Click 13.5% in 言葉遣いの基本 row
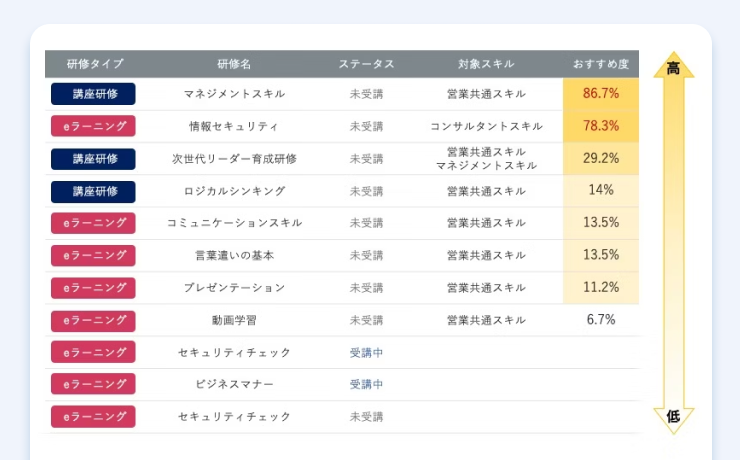Image resolution: width=740 pixels, height=460 pixels. pyautogui.click(x=601, y=255)
